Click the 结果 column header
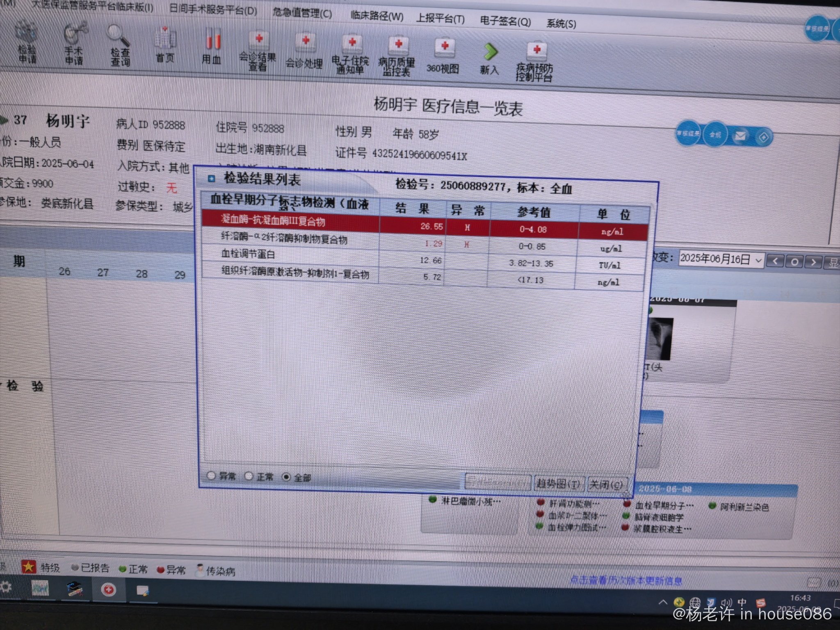 tap(413, 208)
